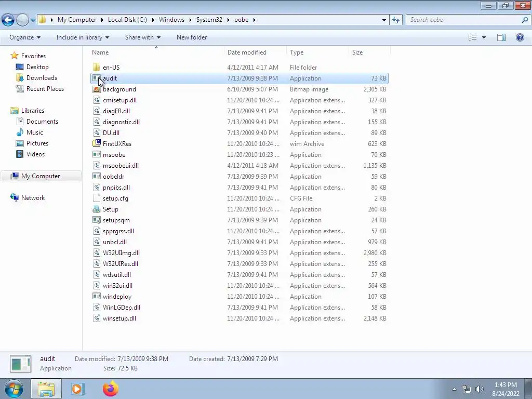532x399 pixels.
Task: Click the Windows Explorer taskbar icon
Action: [x=46, y=389]
